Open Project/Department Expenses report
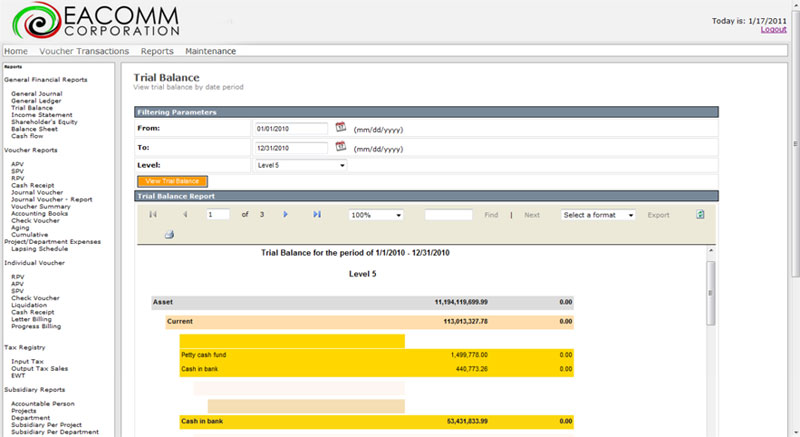Viewport: 800px width, 437px height. [x=53, y=242]
